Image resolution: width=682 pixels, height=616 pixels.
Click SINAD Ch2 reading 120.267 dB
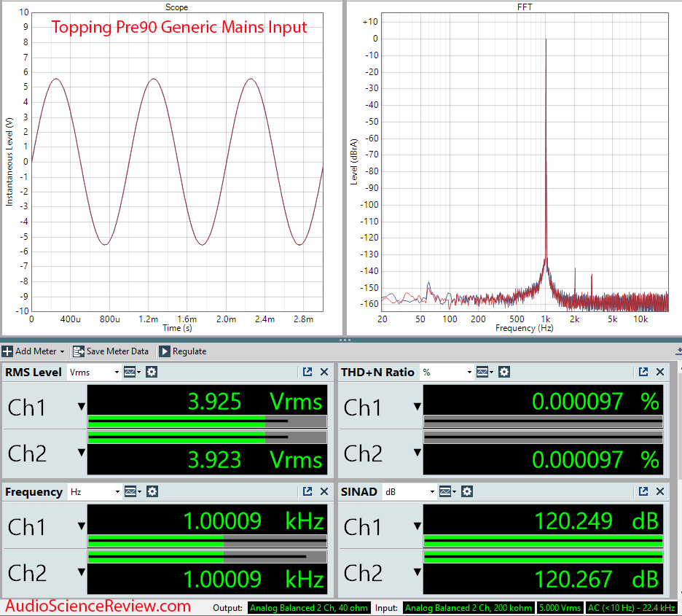point(596,579)
